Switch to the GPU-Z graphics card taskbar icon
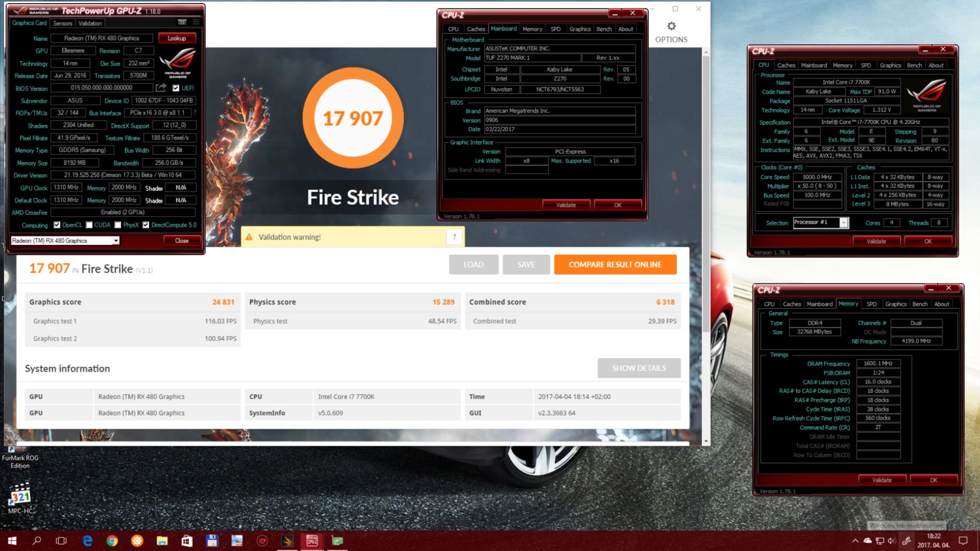Screen dimensions: 980x551 [337, 541]
